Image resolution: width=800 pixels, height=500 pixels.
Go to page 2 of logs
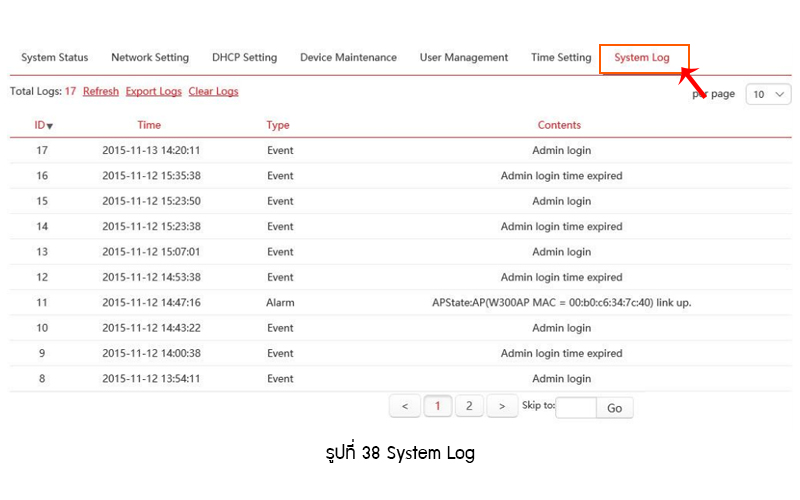[x=469, y=406]
